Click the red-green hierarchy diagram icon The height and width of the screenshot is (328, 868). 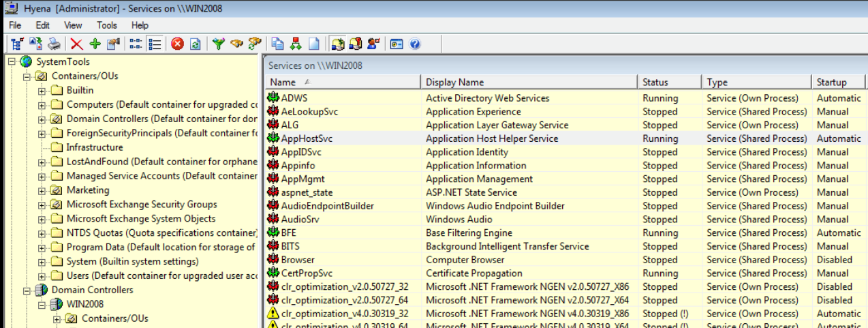[296, 44]
